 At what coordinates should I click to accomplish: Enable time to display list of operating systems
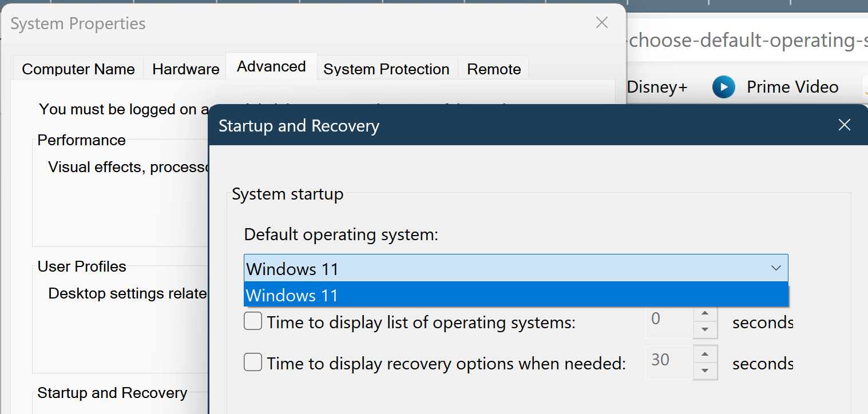(x=252, y=321)
